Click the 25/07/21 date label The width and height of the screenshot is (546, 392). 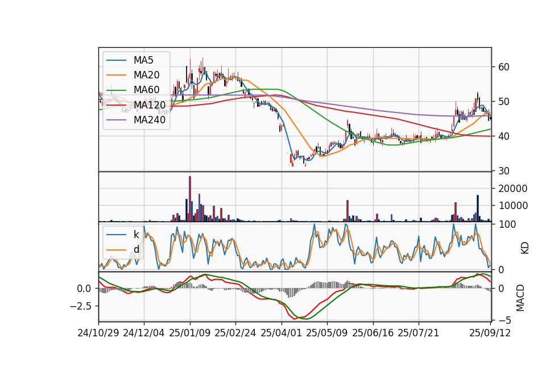pos(419,333)
